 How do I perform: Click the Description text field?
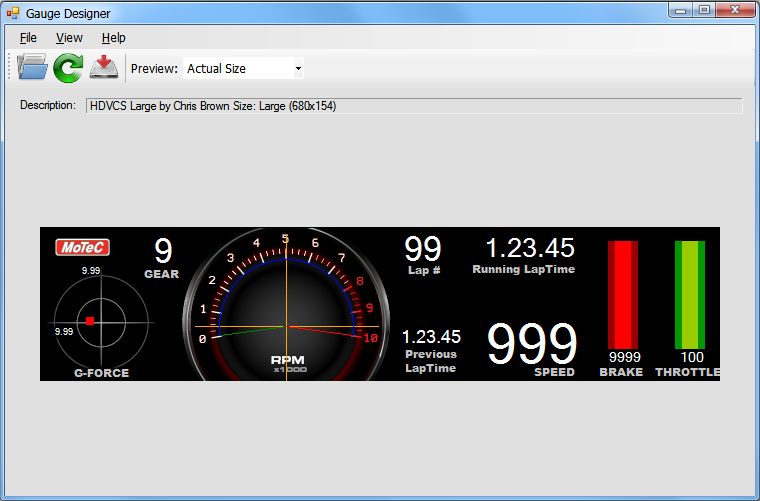coord(414,105)
